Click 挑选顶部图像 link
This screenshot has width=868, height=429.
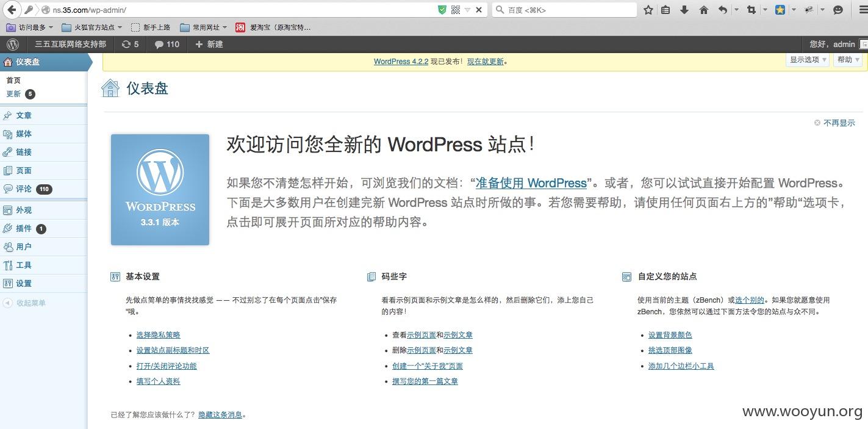coord(670,350)
